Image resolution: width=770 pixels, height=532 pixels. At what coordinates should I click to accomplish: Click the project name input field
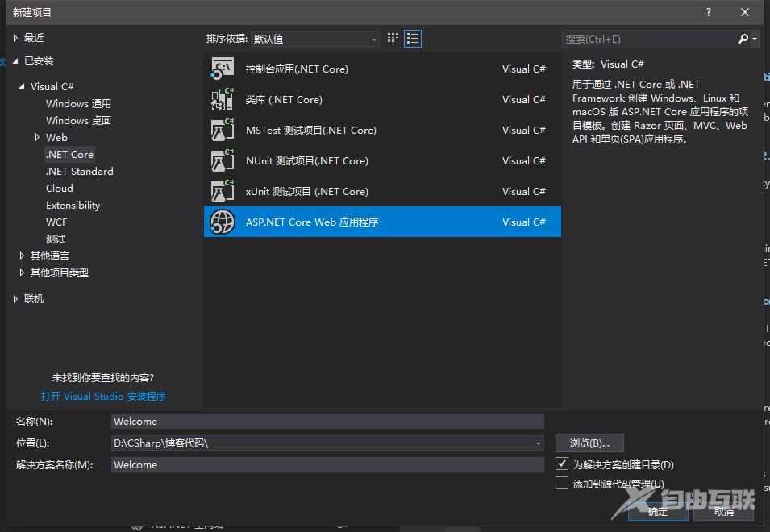pos(327,421)
